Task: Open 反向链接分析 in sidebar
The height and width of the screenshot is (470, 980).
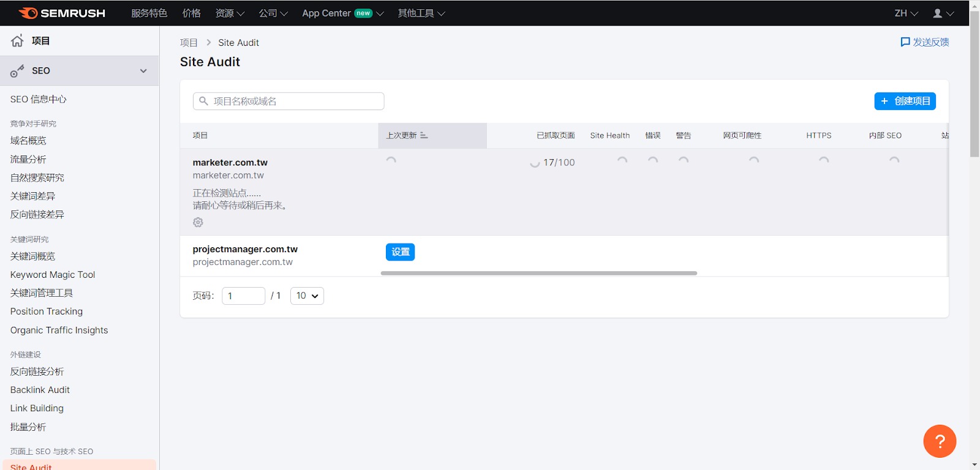Action: [x=37, y=371]
